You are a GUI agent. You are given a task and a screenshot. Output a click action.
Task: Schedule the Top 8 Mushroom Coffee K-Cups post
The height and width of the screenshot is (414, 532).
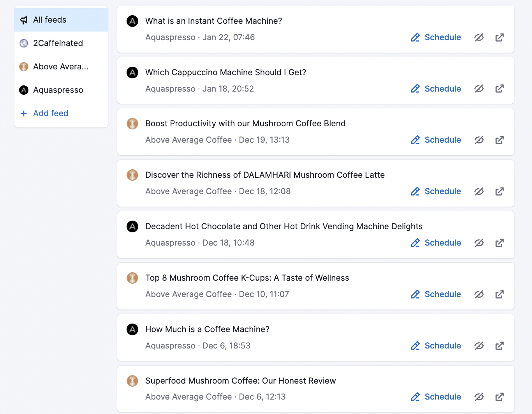[436, 294]
